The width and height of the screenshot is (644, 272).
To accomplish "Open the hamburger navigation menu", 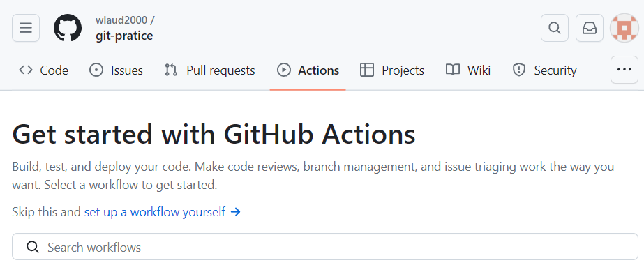I will pyautogui.click(x=26, y=28).
